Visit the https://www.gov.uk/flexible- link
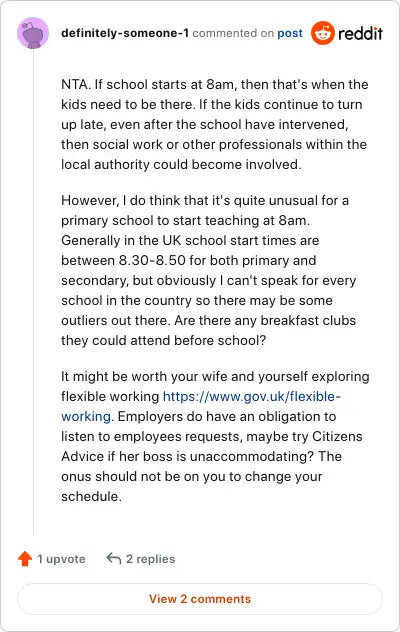The width and height of the screenshot is (400, 632). tap(252, 397)
